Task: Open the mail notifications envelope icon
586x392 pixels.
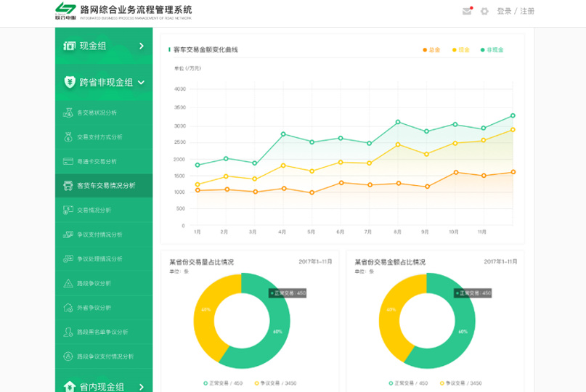Action: pyautogui.click(x=467, y=11)
